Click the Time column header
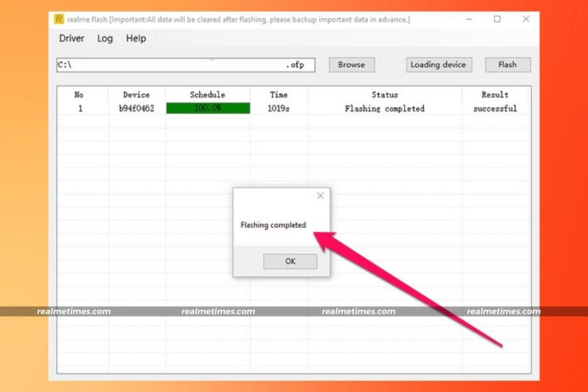Image resolution: width=588 pixels, height=392 pixels. point(278,95)
